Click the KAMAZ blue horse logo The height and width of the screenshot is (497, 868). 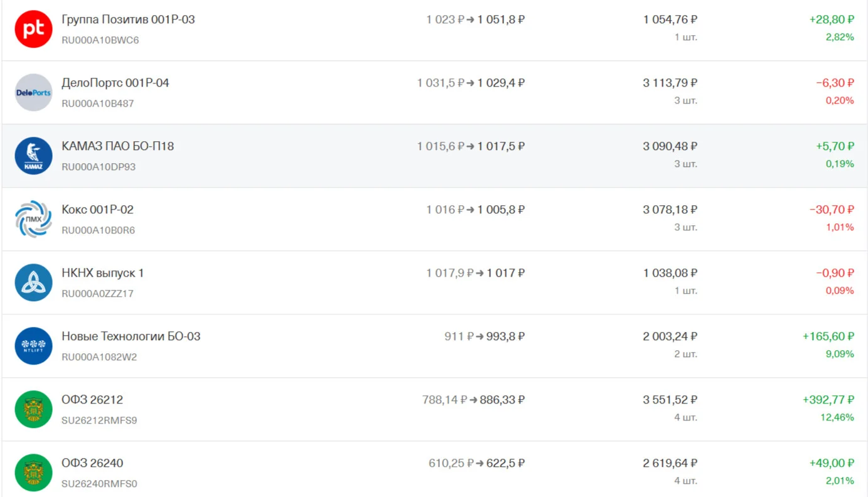click(x=33, y=156)
